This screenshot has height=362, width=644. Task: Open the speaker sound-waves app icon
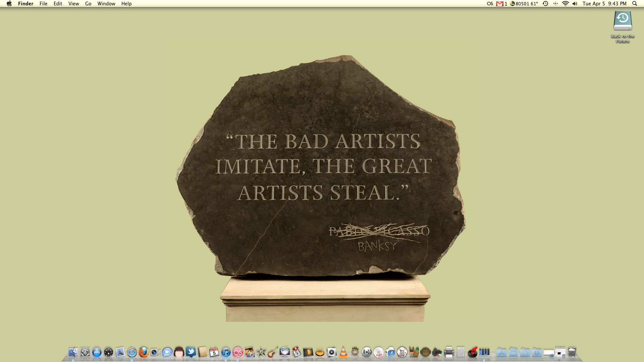tap(367, 352)
